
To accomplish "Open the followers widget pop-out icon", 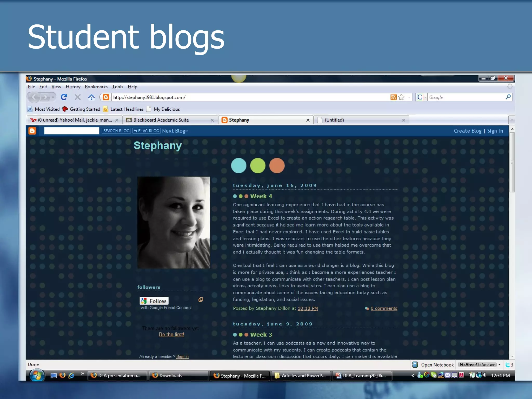I will click(x=201, y=300).
